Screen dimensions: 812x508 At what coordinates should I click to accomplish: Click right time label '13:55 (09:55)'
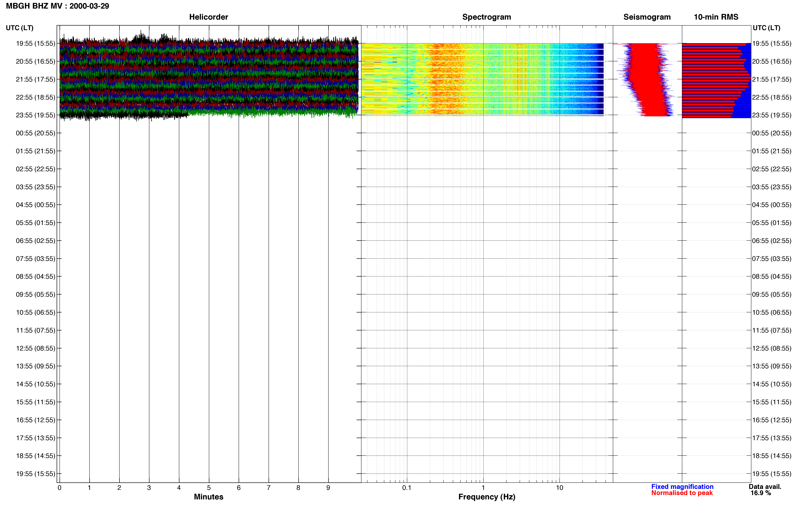(772, 366)
